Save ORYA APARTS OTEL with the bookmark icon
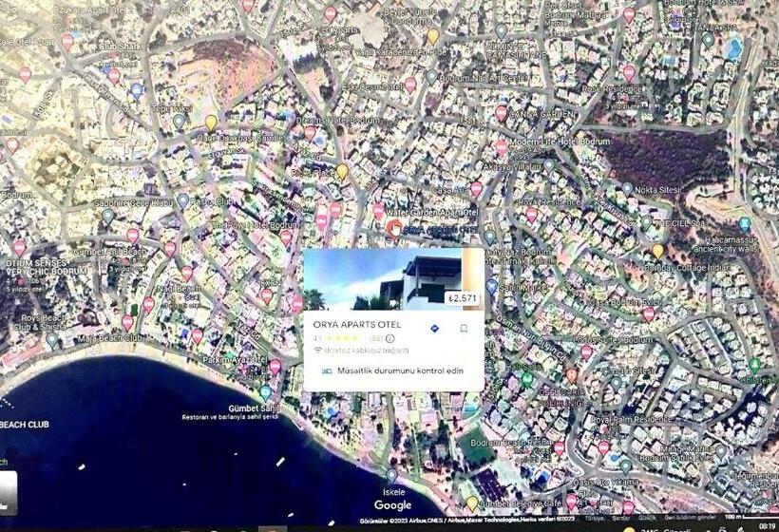Screen dimensions: 779x532 (464, 329)
